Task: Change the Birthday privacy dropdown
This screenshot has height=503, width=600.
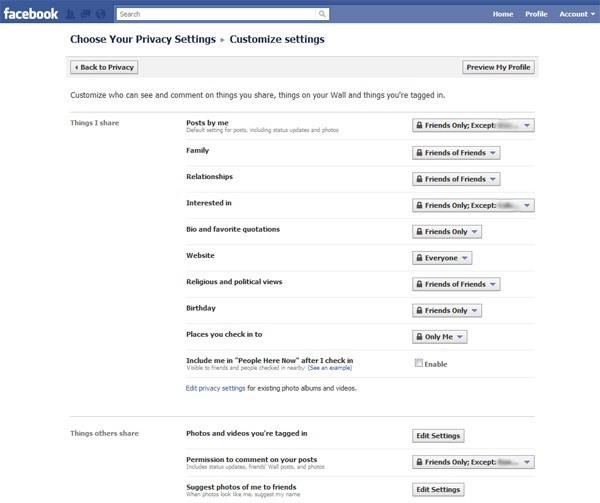Action: coord(447,311)
